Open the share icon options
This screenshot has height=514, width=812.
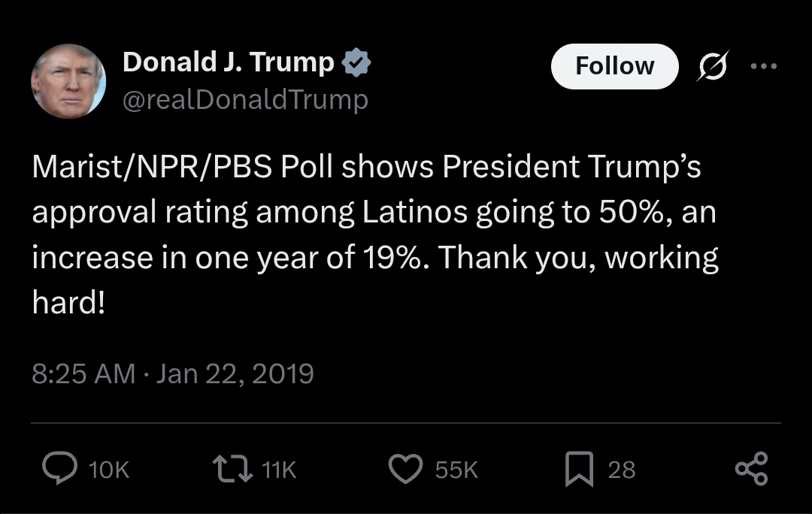coord(751,468)
